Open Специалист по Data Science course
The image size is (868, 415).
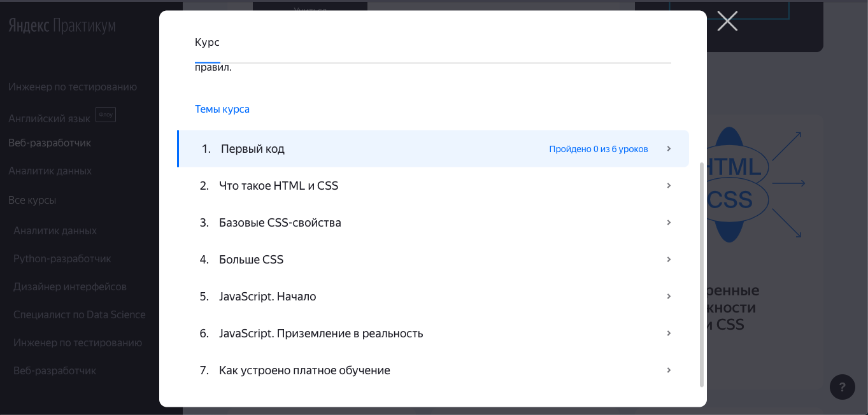point(80,314)
